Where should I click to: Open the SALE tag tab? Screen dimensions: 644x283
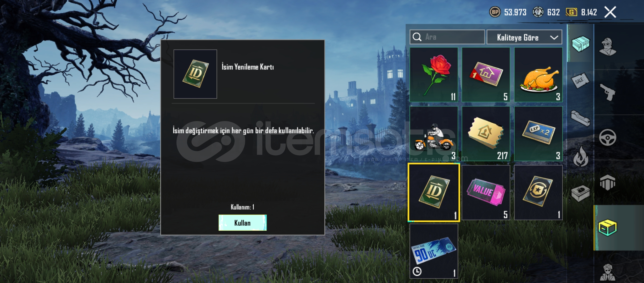point(580,81)
